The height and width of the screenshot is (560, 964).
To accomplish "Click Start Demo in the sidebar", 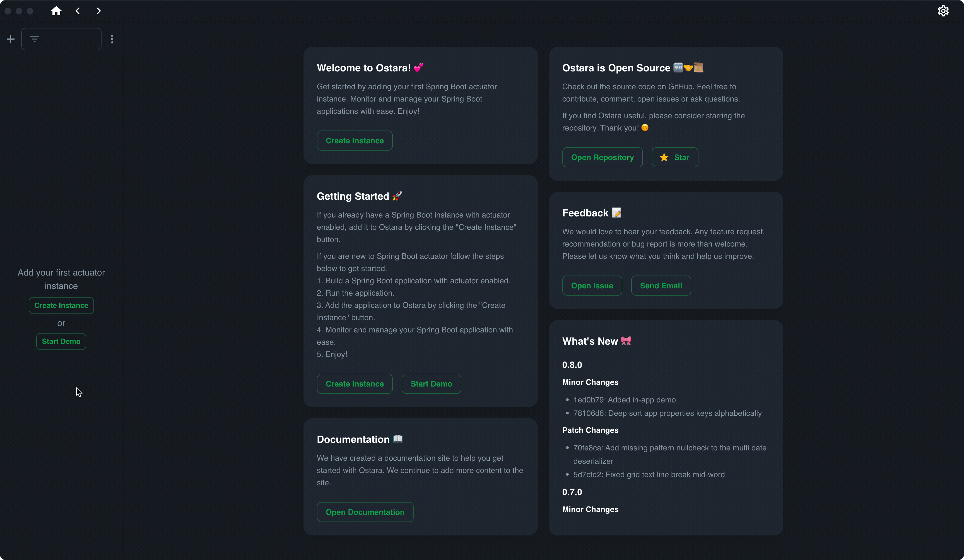I will (x=61, y=342).
